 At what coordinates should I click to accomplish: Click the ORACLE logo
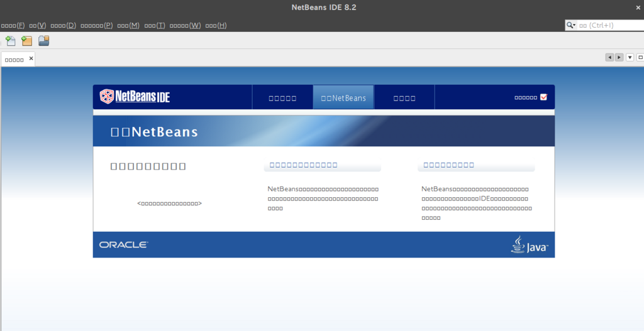pyautogui.click(x=123, y=244)
